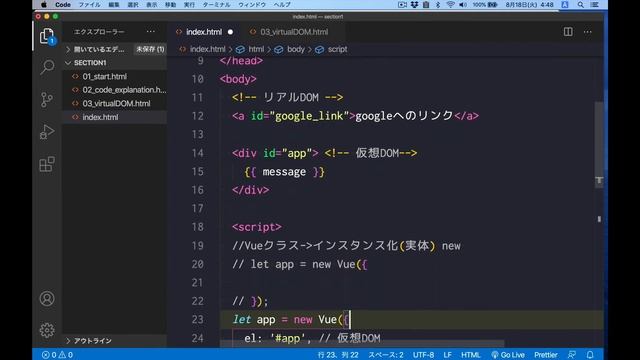The image size is (640, 360).
Task: Click the notifications bell in status bar
Action: 590,355
